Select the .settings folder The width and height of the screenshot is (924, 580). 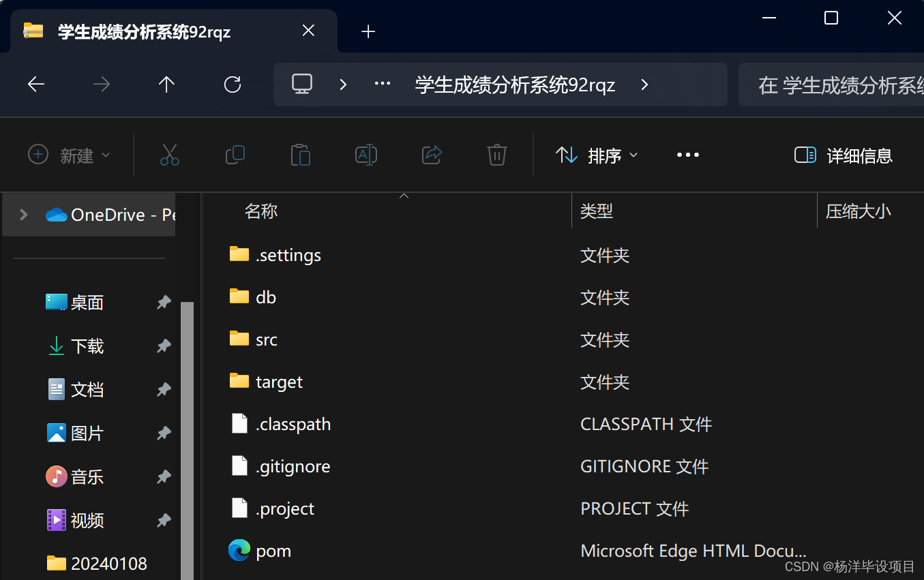275,255
